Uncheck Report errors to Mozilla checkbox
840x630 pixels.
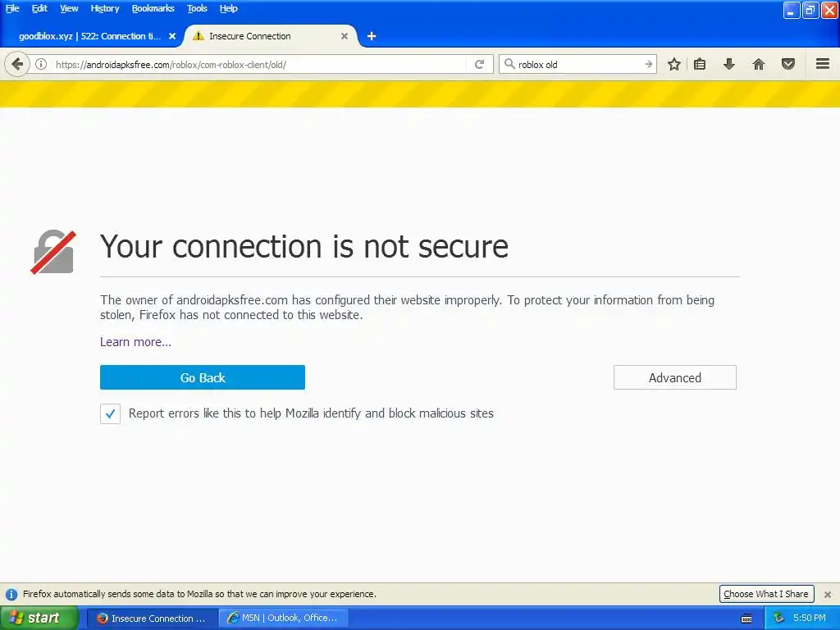tap(110, 413)
